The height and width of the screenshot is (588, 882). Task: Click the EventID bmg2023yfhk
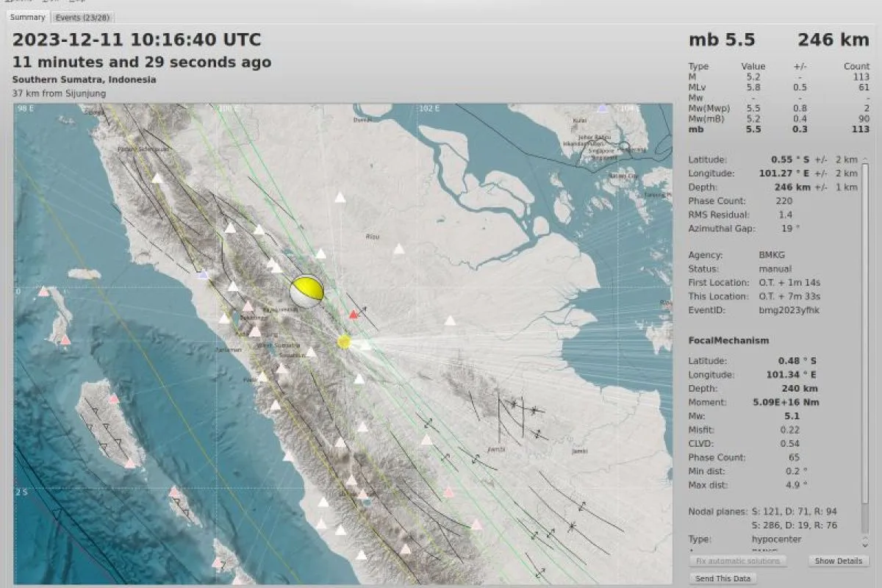pyautogui.click(x=789, y=310)
